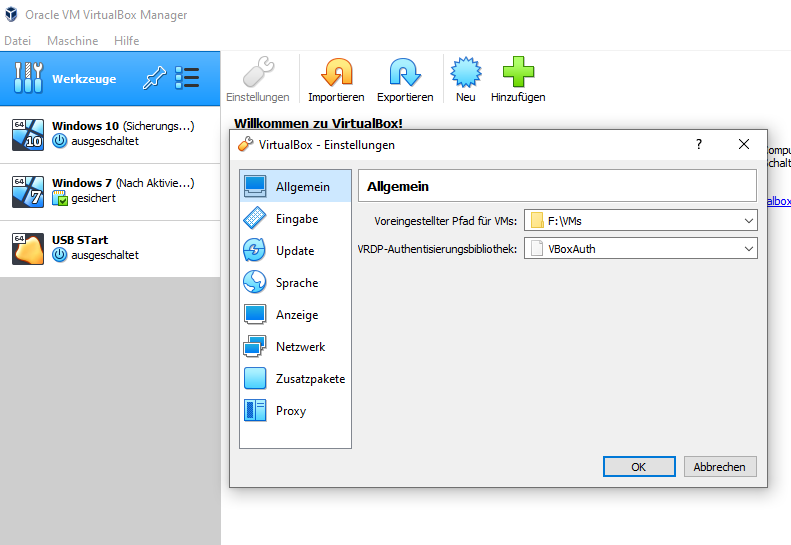Open the Datei menu
Image resolution: width=791 pixels, height=545 pixels.
click(17, 41)
